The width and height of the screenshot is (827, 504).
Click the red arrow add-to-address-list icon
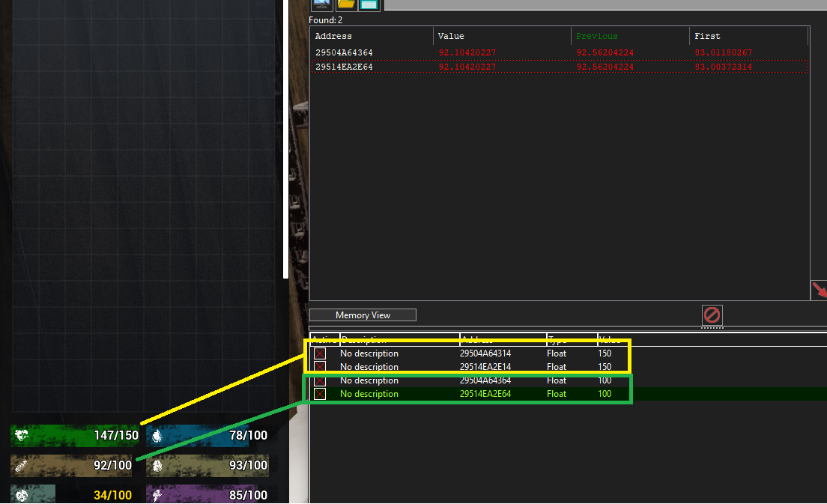[819, 291]
